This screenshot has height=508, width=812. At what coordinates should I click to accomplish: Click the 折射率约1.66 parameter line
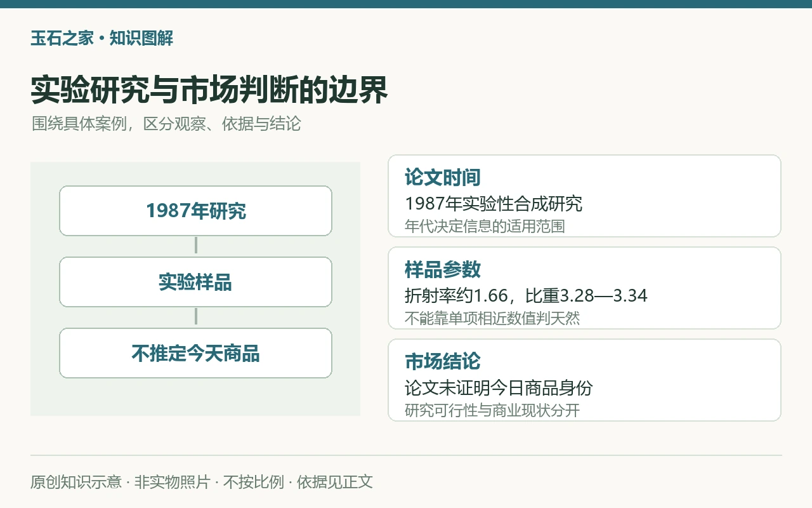[x=526, y=296]
